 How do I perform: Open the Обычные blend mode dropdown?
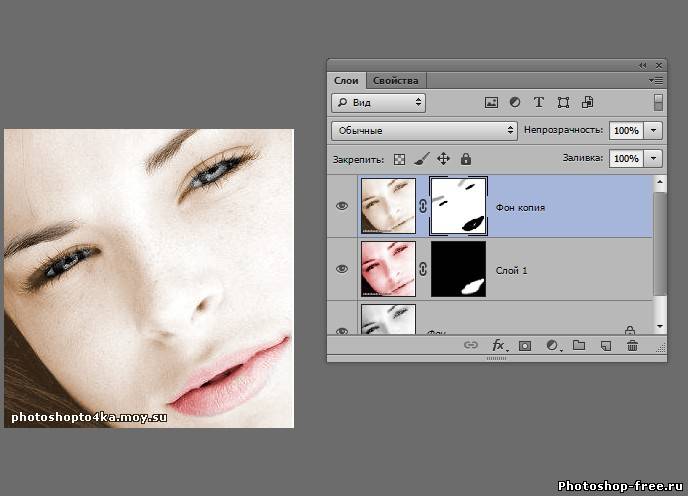tap(424, 130)
